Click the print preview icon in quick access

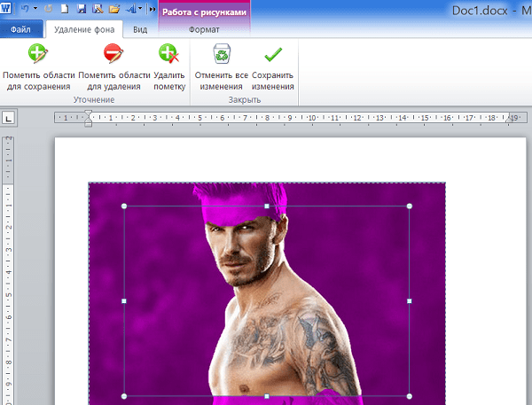pyautogui.click(x=98, y=9)
